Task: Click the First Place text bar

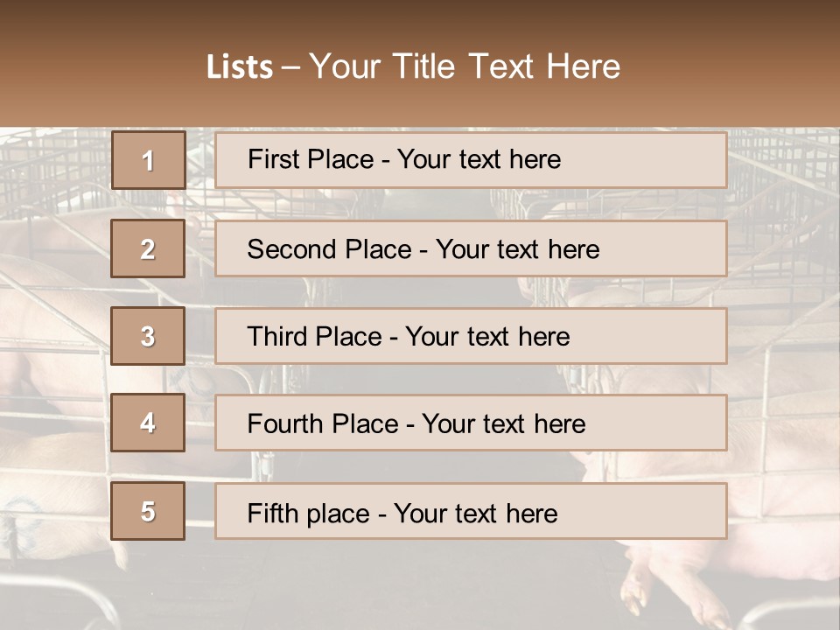Action: (471, 160)
